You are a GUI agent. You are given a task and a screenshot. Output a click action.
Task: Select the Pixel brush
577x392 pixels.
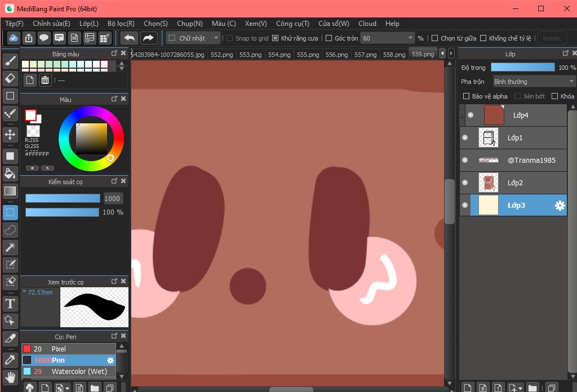(69, 349)
